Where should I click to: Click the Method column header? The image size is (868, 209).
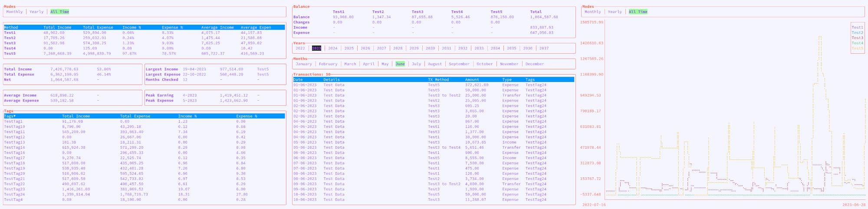point(11,27)
